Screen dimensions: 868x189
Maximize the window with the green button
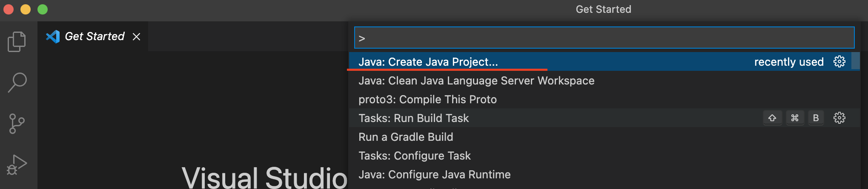[43, 9]
